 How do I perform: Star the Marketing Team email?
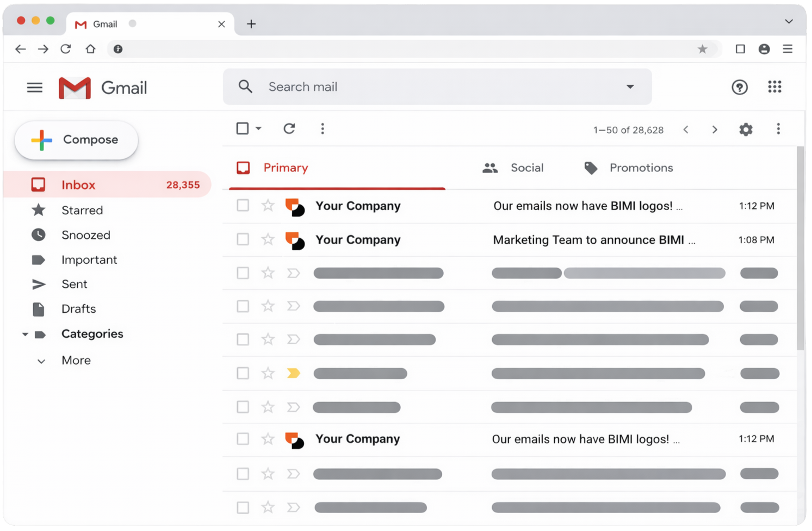point(268,239)
